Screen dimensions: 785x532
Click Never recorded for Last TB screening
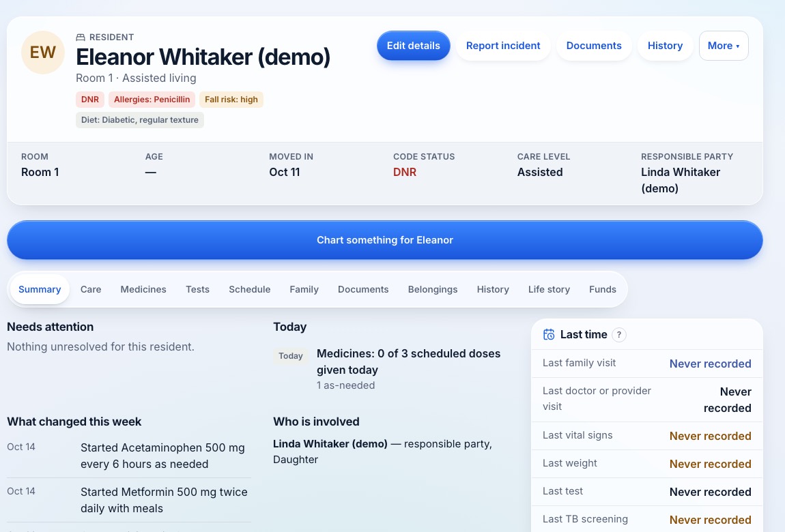click(x=710, y=520)
